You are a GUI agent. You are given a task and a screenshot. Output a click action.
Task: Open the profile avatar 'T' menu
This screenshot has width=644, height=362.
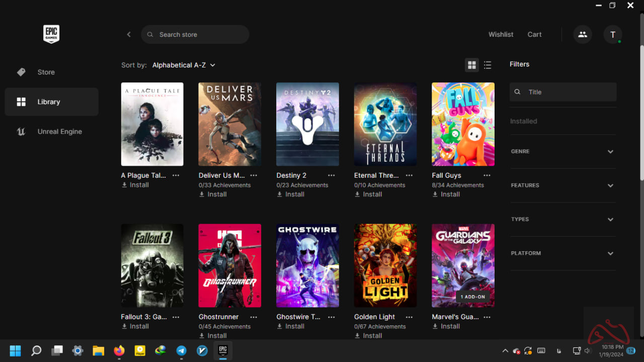click(612, 34)
